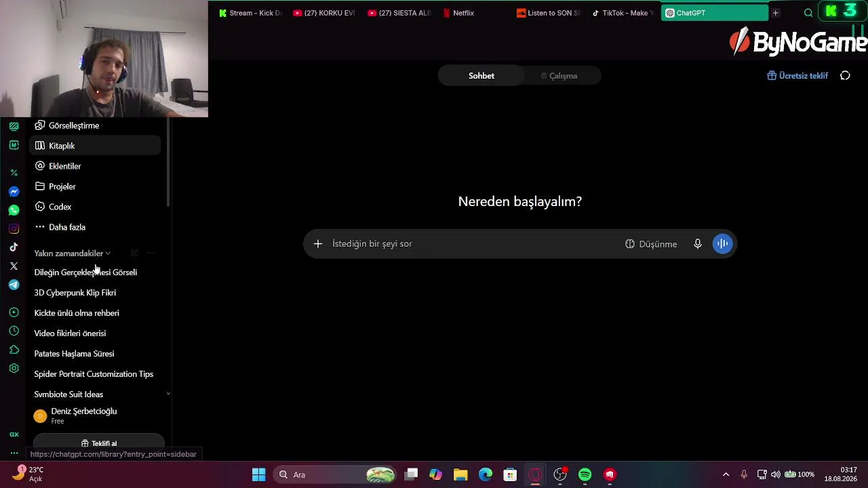Open Microsoft Store from the taskbar

pos(510,474)
